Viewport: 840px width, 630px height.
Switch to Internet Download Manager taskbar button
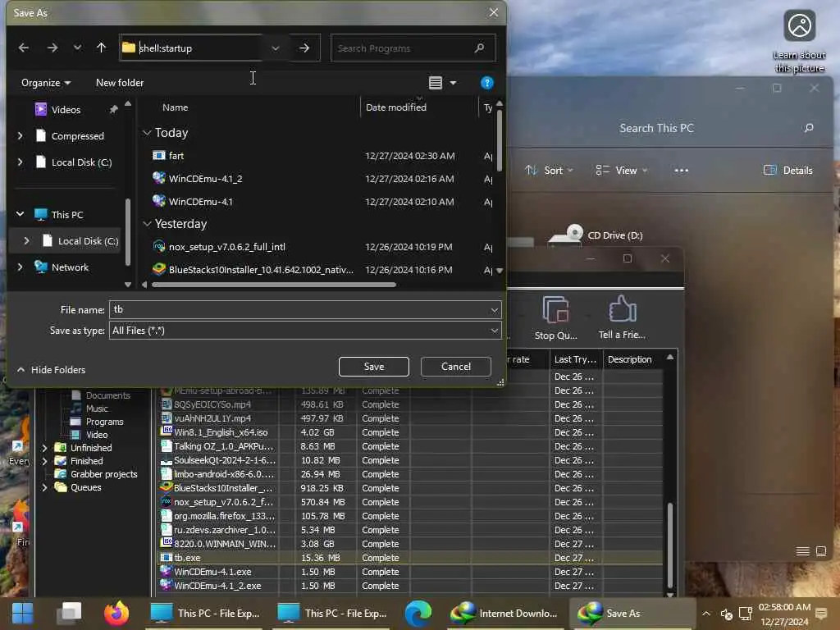tap(504, 614)
